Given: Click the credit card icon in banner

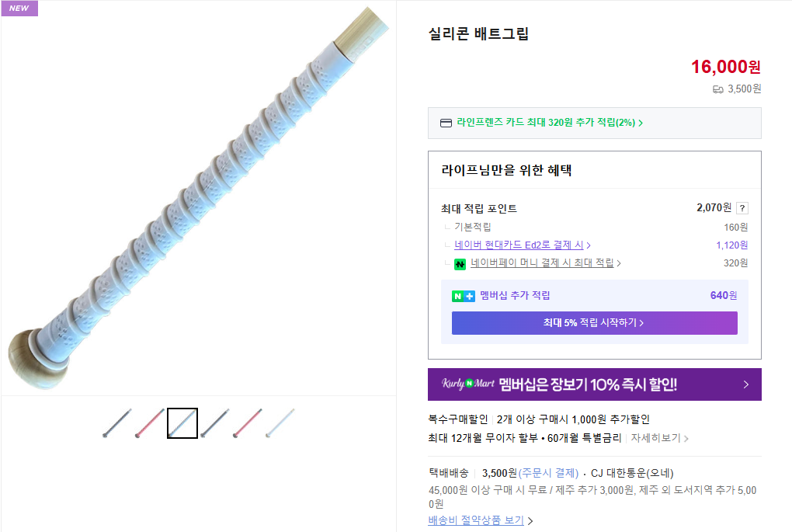Looking at the screenshot, I should point(446,123).
